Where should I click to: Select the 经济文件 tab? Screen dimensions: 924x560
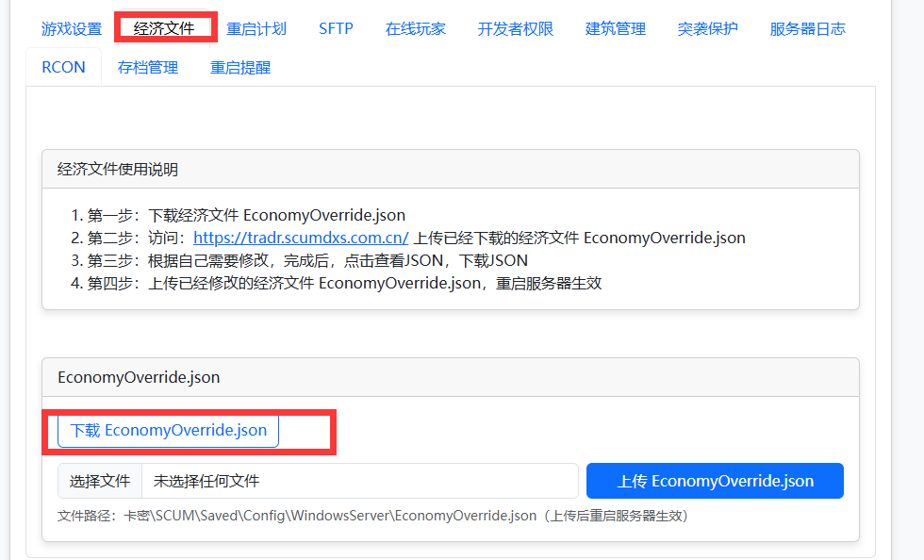(164, 28)
